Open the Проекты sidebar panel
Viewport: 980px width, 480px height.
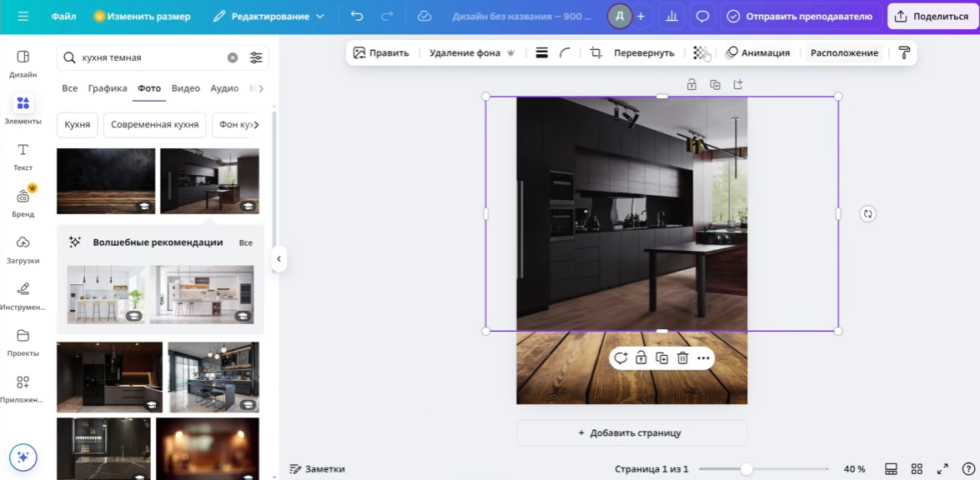[x=23, y=342]
